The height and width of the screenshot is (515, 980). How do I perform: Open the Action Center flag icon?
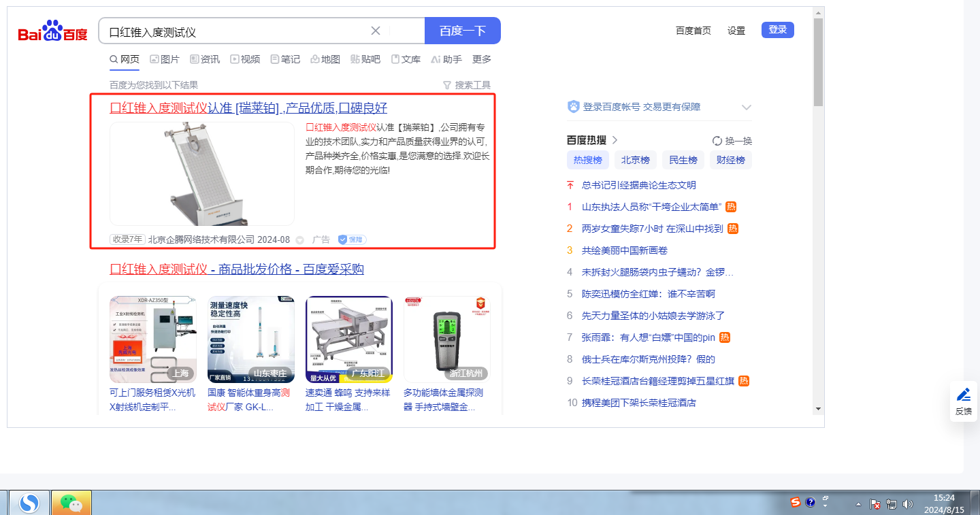pyautogui.click(x=876, y=504)
